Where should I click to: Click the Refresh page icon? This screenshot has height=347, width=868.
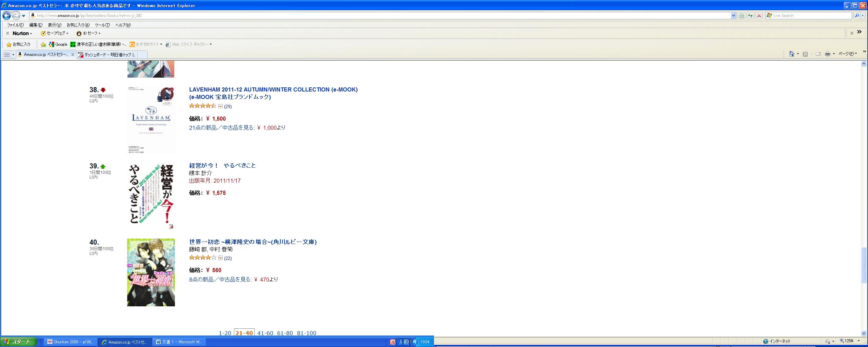[750, 16]
